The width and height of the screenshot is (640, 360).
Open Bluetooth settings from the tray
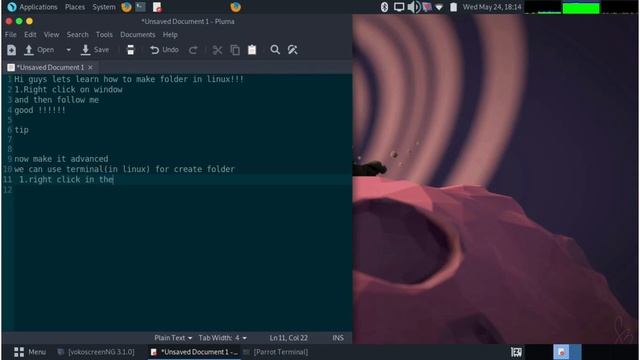point(384,7)
